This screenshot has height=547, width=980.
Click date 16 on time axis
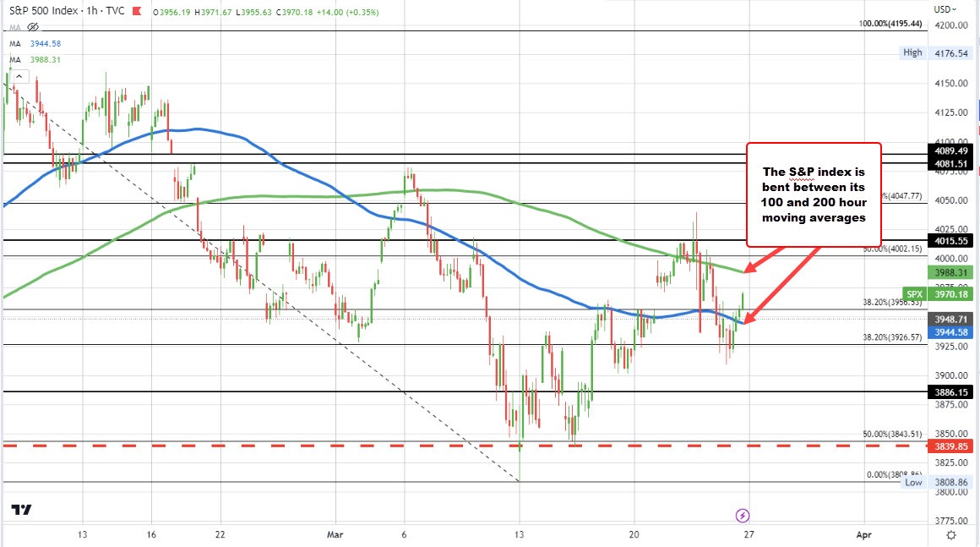(151, 535)
